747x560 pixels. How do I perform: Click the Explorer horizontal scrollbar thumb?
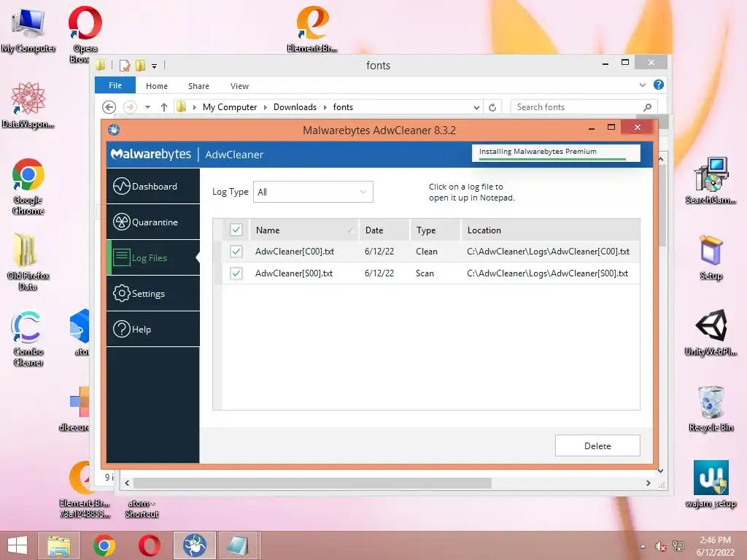(x=312, y=483)
